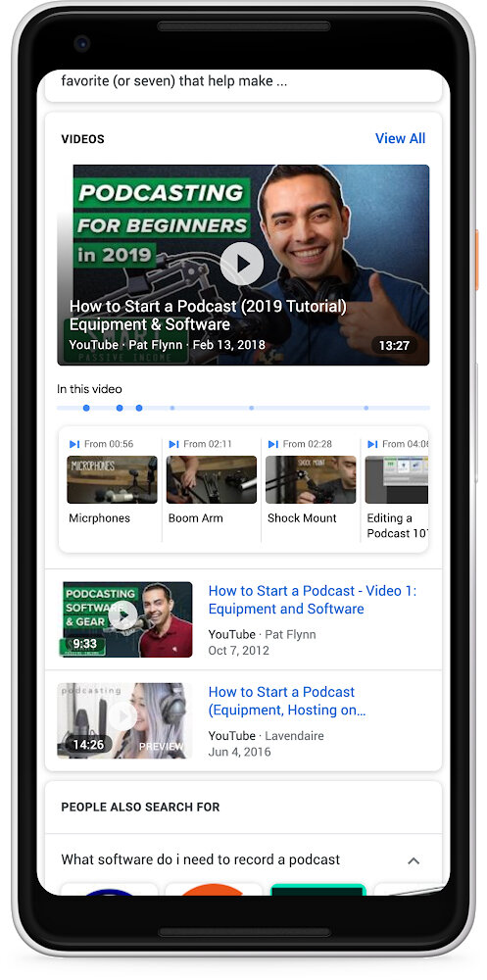Select the last small dot on video timeline

pyautogui.click(x=365, y=408)
